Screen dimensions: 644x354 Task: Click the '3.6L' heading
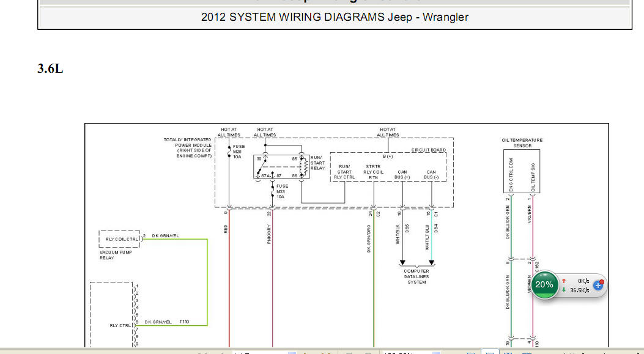coord(50,68)
